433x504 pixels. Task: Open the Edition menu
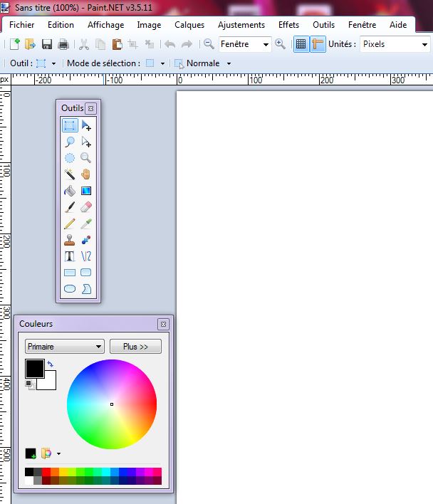point(61,25)
